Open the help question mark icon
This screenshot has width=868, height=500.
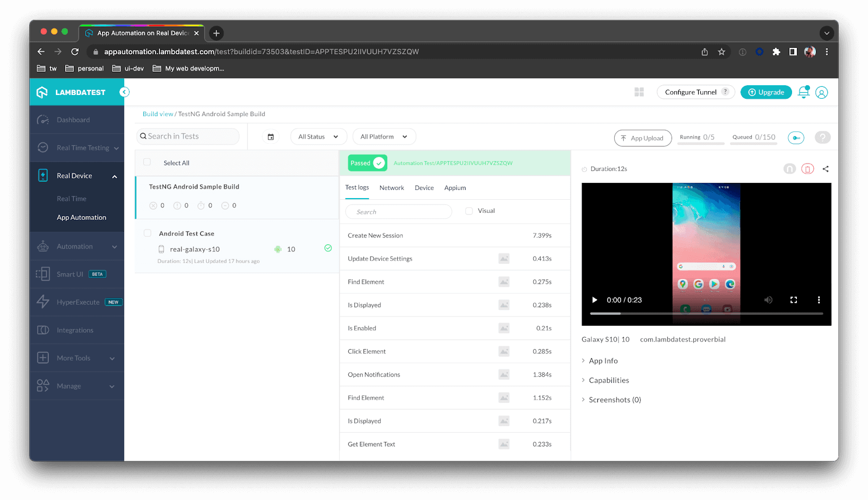[x=822, y=137]
